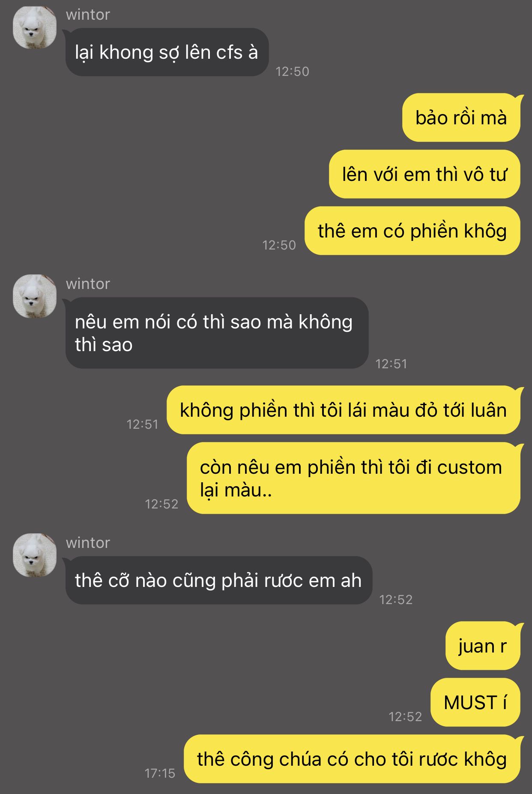This screenshot has height=794, width=532.
Task: Tap the wintor name above 'thê cỡ nào'
Action: tap(88, 543)
